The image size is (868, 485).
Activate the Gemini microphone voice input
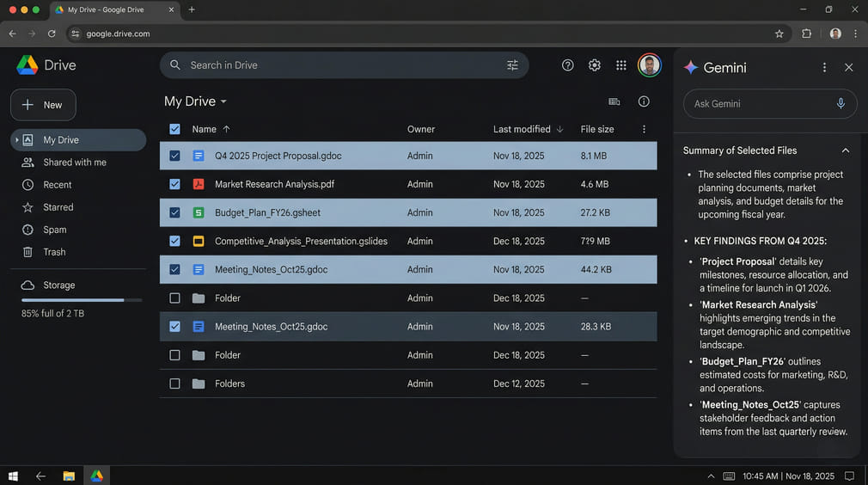point(840,103)
